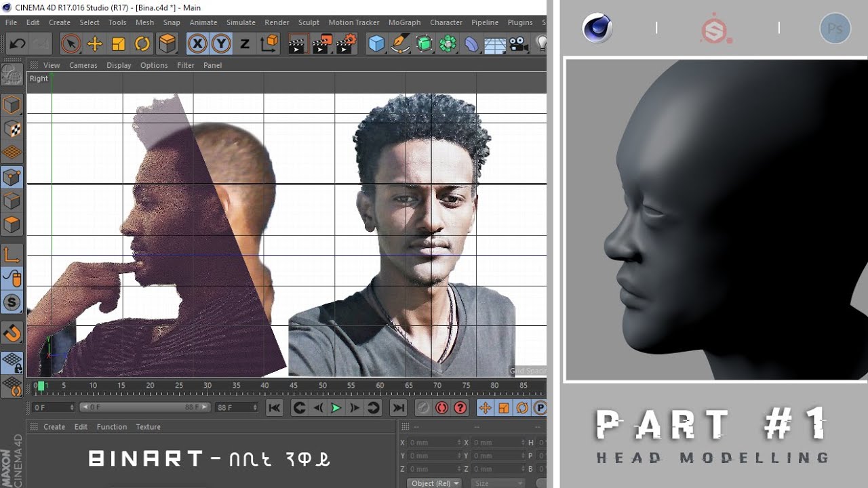Open the viewport Display menu
The width and height of the screenshot is (868, 488).
[x=119, y=65]
